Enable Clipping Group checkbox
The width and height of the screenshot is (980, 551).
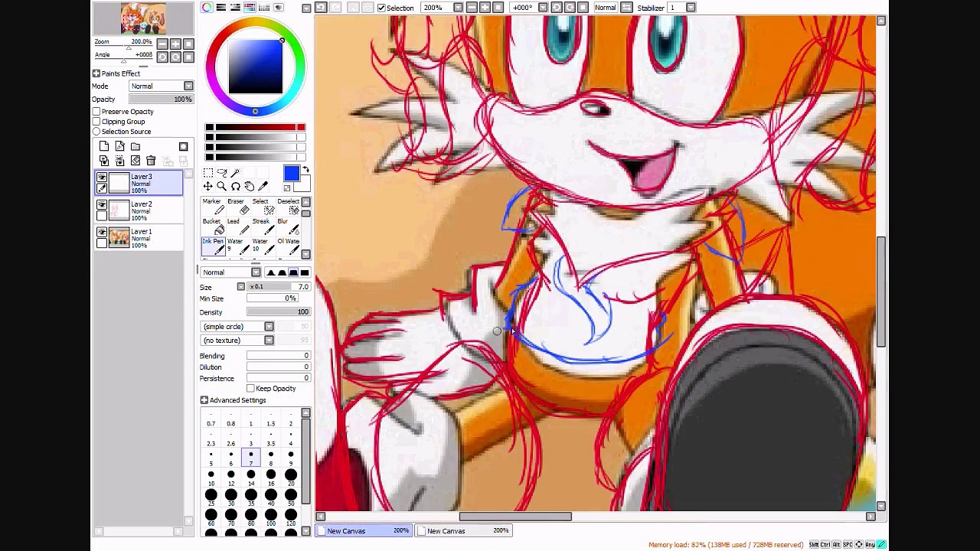pyautogui.click(x=96, y=122)
